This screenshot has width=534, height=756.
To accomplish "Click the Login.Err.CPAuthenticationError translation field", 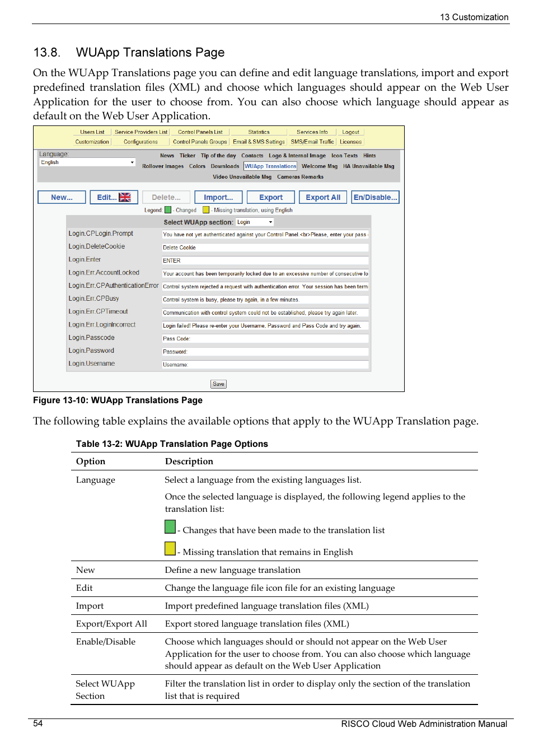I will (265, 287).
